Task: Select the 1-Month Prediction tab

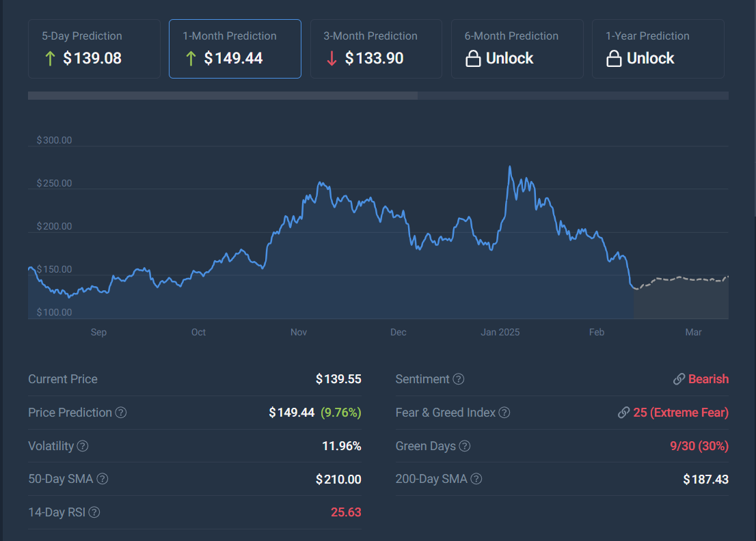Action: tap(235, 48)
